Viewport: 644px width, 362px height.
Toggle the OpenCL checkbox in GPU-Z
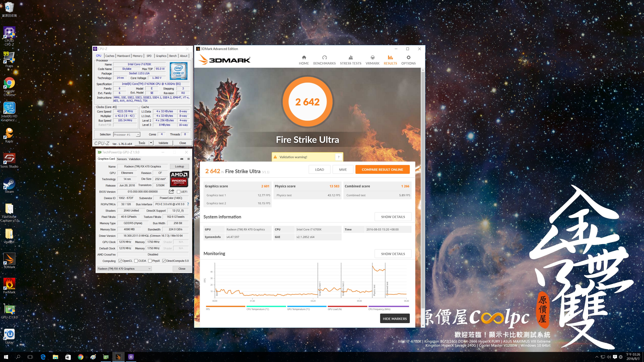click(120, 261)
